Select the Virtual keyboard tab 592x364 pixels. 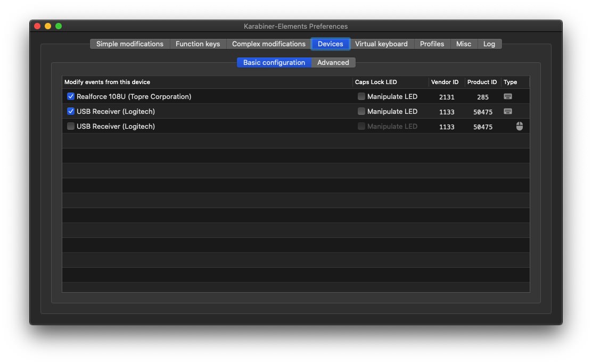coord(381,44)
